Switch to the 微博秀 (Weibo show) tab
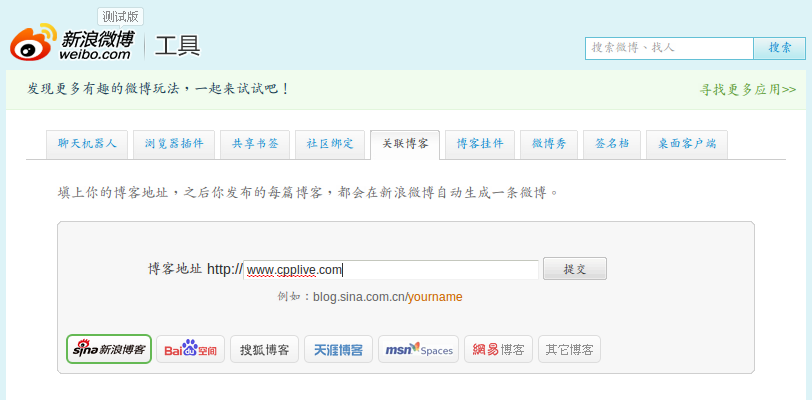 coord(549,144)
